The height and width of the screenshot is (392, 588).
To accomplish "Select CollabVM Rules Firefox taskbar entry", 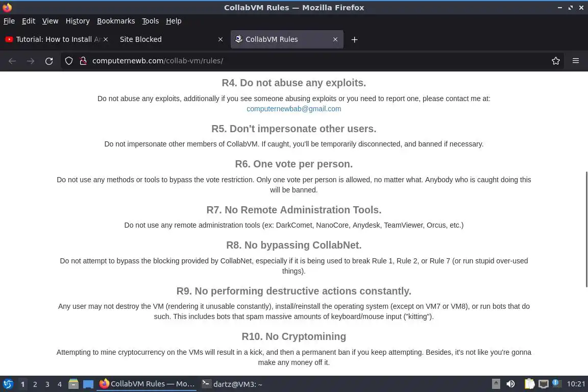I will [146, 384].
